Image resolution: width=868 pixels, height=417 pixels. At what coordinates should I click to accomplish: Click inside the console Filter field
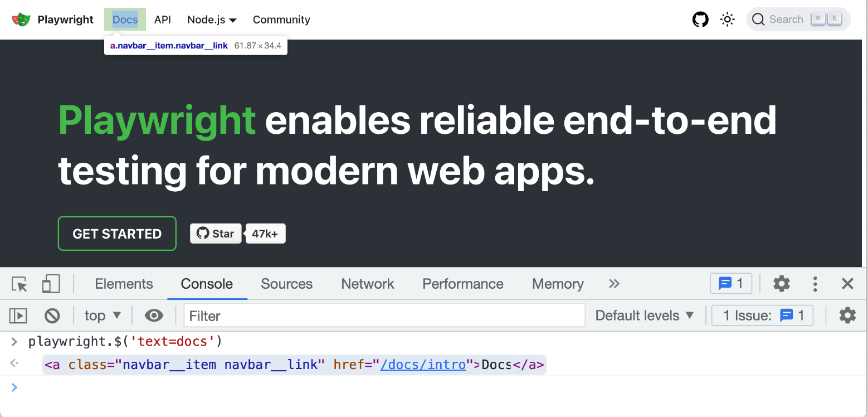[384, 316]
